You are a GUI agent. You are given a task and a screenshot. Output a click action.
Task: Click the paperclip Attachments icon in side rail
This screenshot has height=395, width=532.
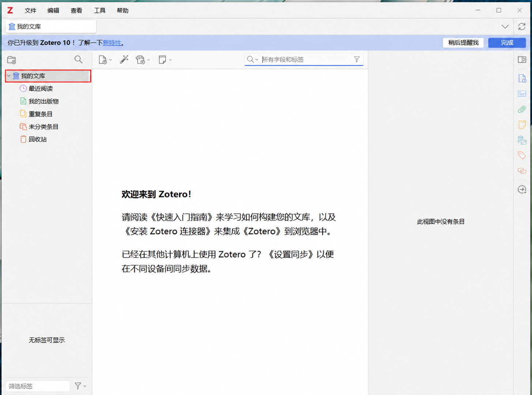[x=522, y=109]
